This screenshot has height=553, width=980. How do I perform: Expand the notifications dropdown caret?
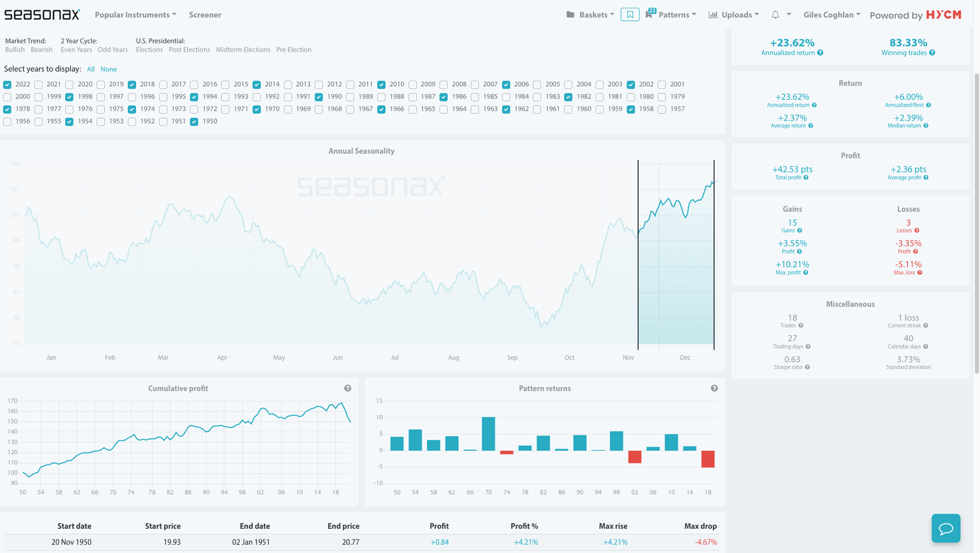789,14
